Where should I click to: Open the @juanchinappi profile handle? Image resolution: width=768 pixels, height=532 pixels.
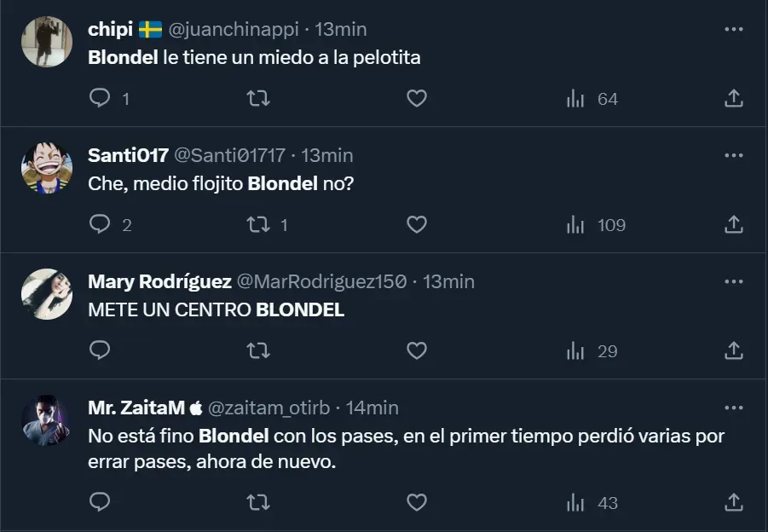[x=234, y=29]
